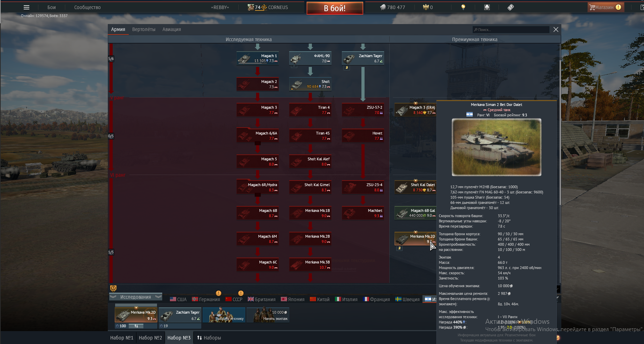Select the Merkava Mk.3B vehicle card
This screenshot has width=644, height=344.
pyautogui.click(x=310, y=265)
